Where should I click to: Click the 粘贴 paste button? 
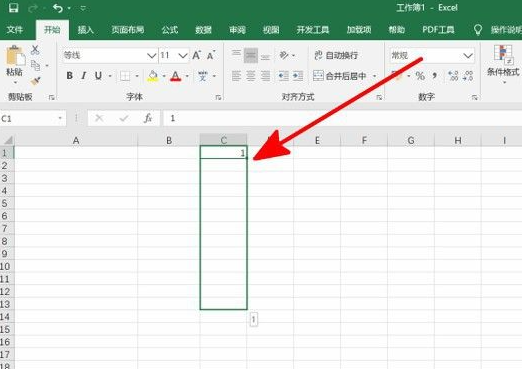[x=14, y=63]
